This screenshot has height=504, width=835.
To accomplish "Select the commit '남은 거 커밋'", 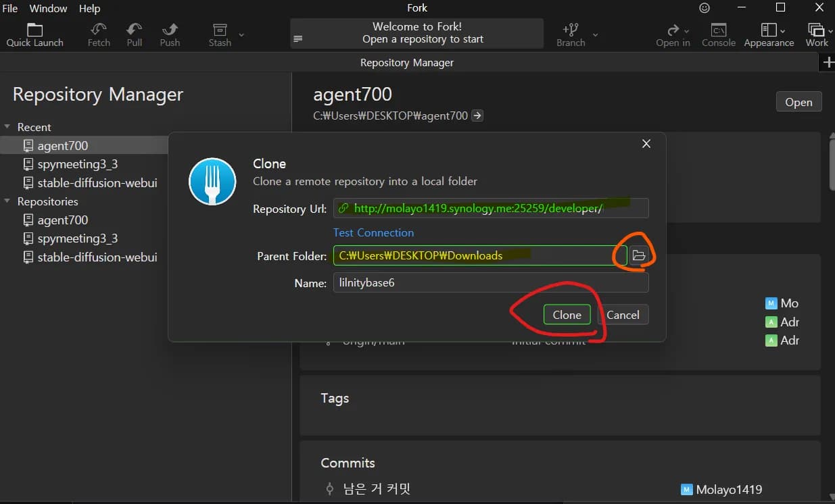I will [x=377, y=488].
